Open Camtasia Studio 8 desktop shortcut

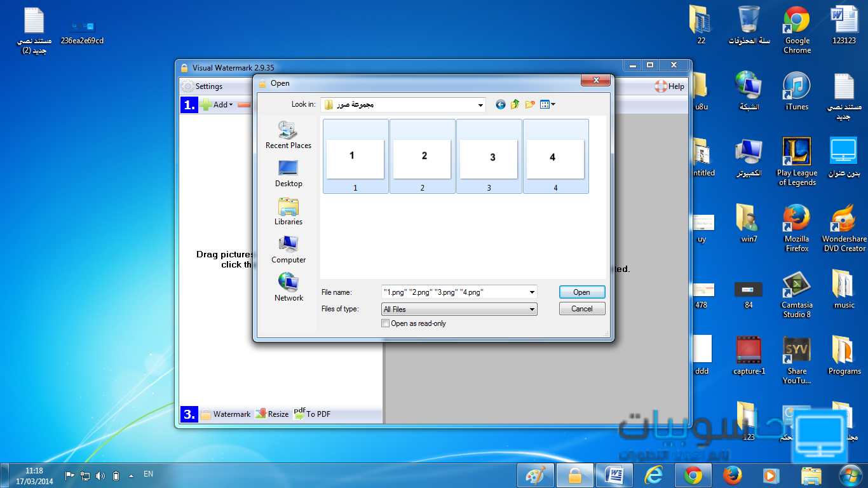coord(797,294)
